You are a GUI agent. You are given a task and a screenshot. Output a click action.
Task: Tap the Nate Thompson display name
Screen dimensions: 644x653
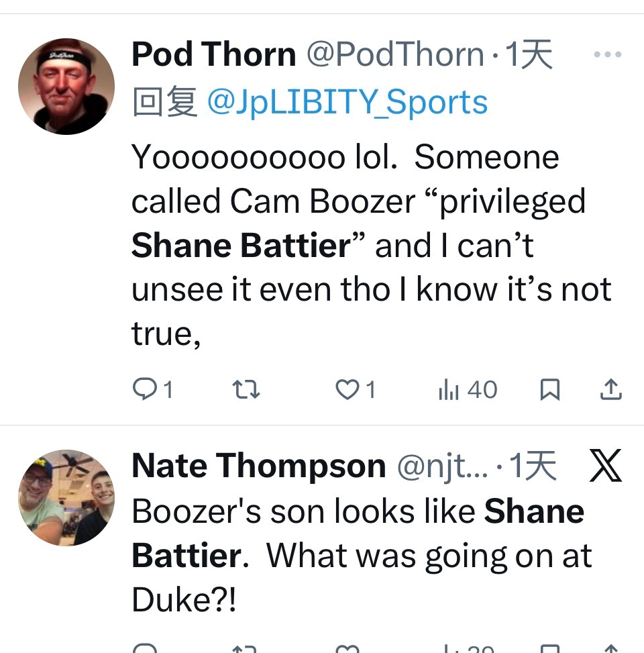click(258, 466)
